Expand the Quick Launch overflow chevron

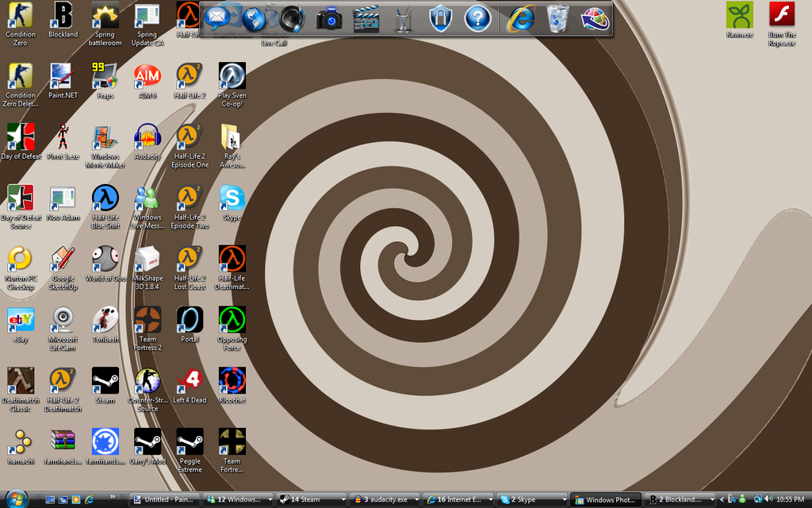[113, 497]
